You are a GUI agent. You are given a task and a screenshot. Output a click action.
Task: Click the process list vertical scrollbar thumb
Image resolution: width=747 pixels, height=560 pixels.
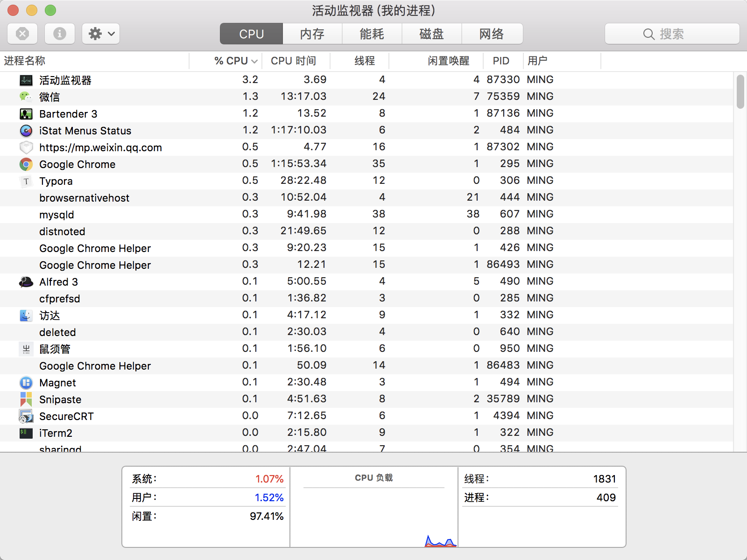[x=740, y=91]
